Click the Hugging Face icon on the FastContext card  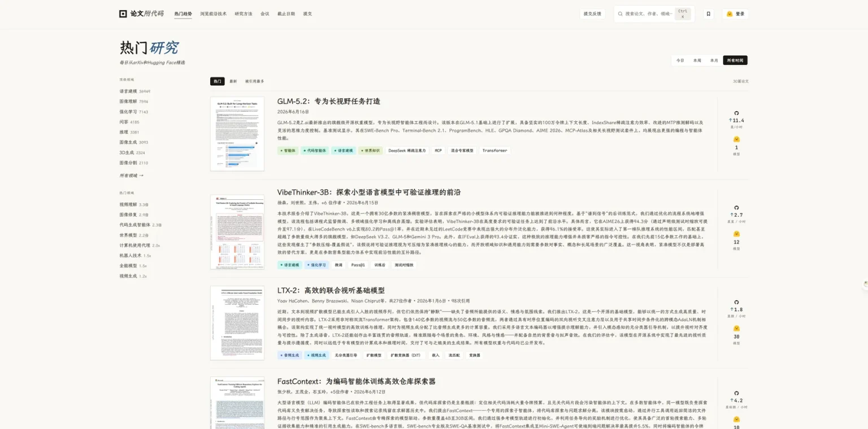(x=736, y=419)
